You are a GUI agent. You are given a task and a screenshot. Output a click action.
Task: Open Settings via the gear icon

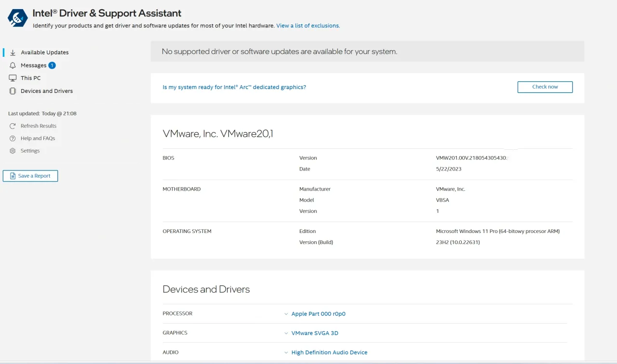(13, 151)
